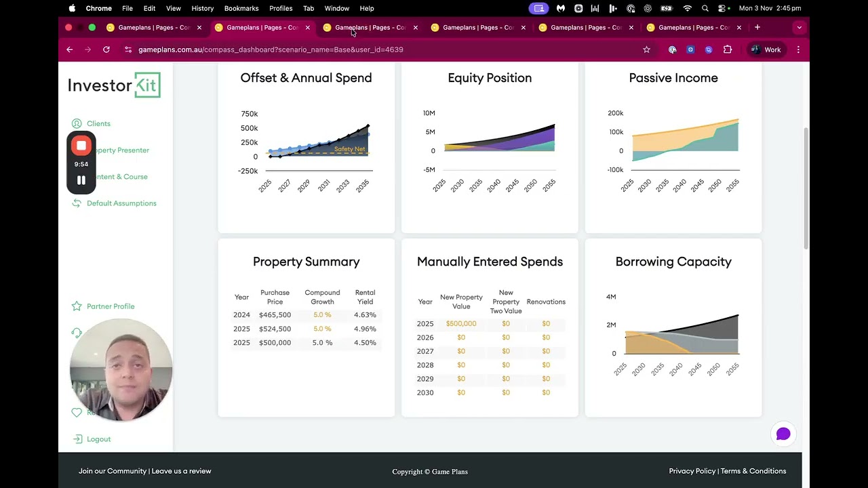868x488 pixels.
Task: Click the $465,500 purchase price cell
Action: pyautogui.click(x=275, y=315)
